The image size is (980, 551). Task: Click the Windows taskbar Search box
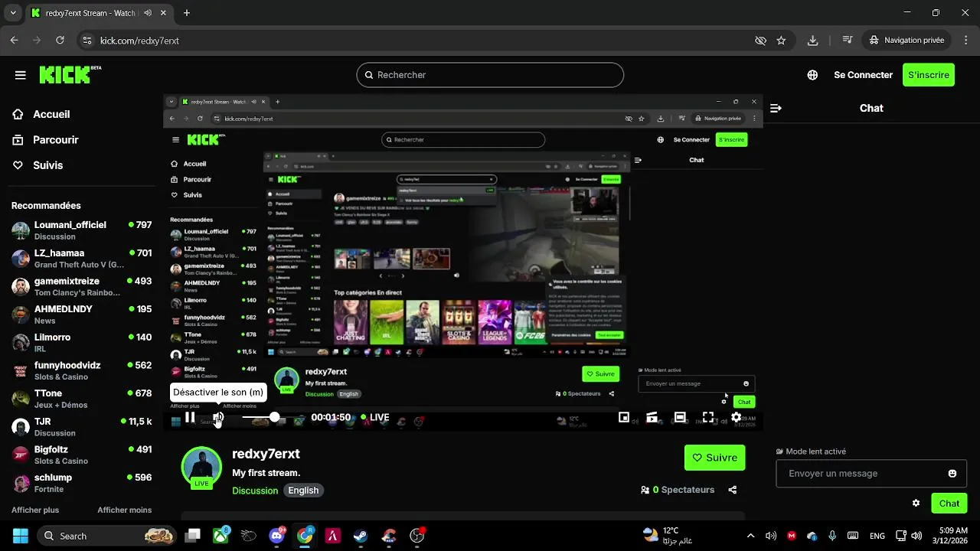click(108, 536)
